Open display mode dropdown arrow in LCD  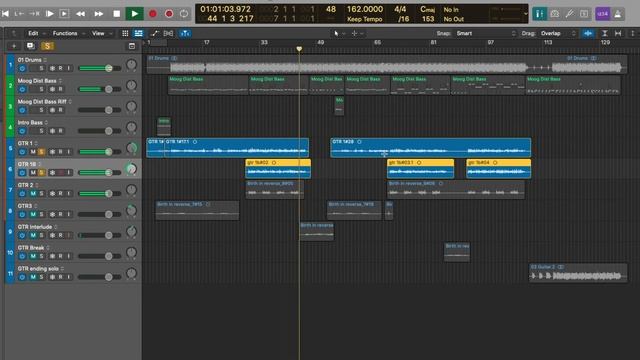coord(525,14)
